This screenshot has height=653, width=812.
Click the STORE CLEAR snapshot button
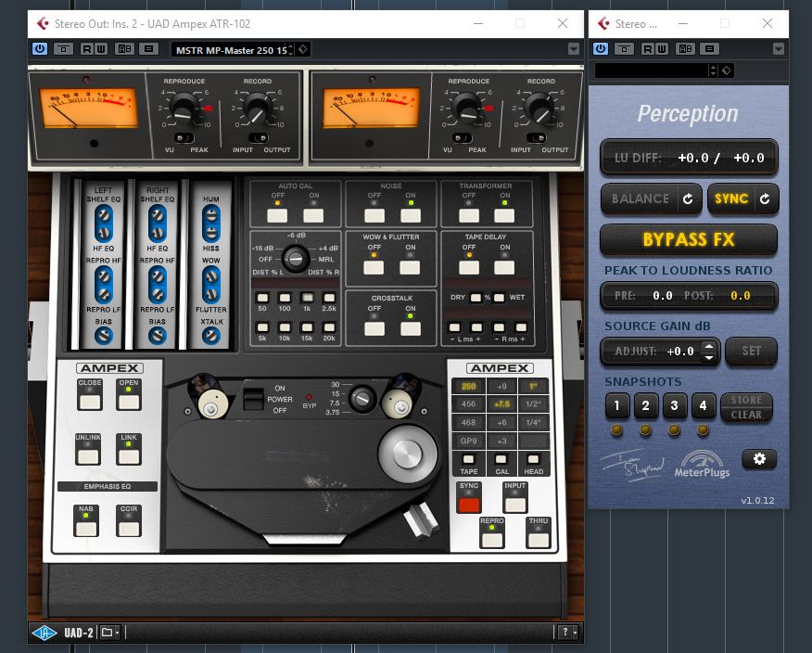click(x=746, y=407)
